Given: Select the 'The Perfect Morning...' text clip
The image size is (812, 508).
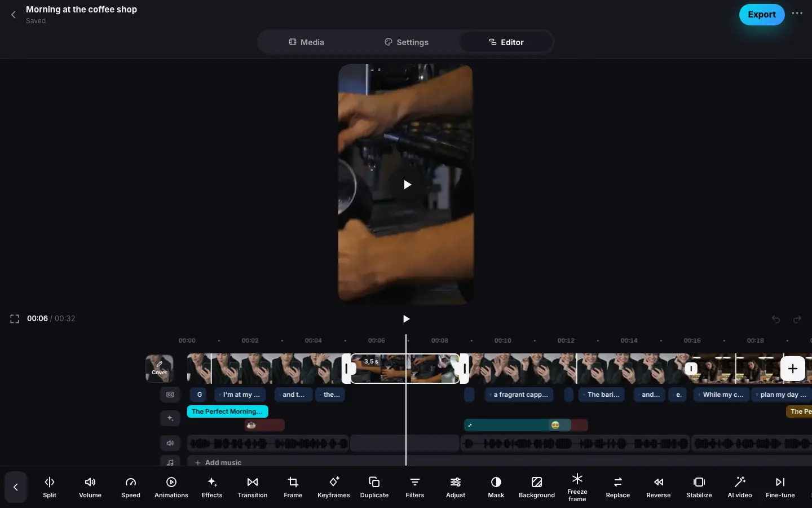Looking at the screenshot, I should pyautogui.click(x=227, y=411).
